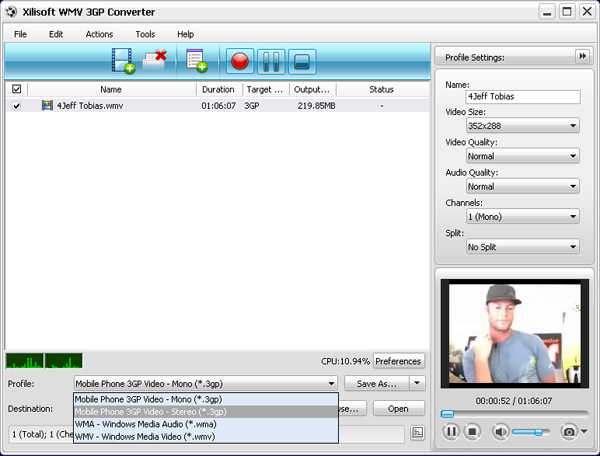Screen dimensions: 600x456
Task: Click the Add profile list icon
Action: (197, 60)
